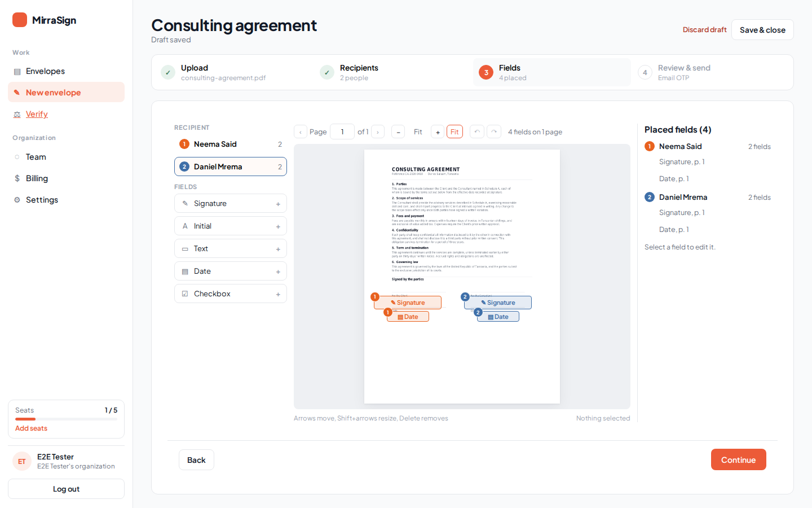Click the Add seats link
The width and height of the screenshot is (812, 508).
(x=31, y=428)
